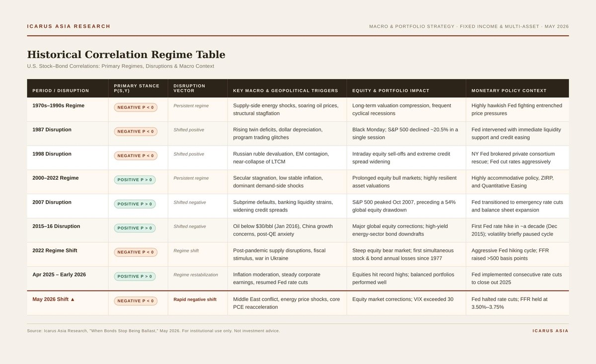Select the Primary Stance P(S,Y) header
This screenshot has height=364, width=596.
137,88
